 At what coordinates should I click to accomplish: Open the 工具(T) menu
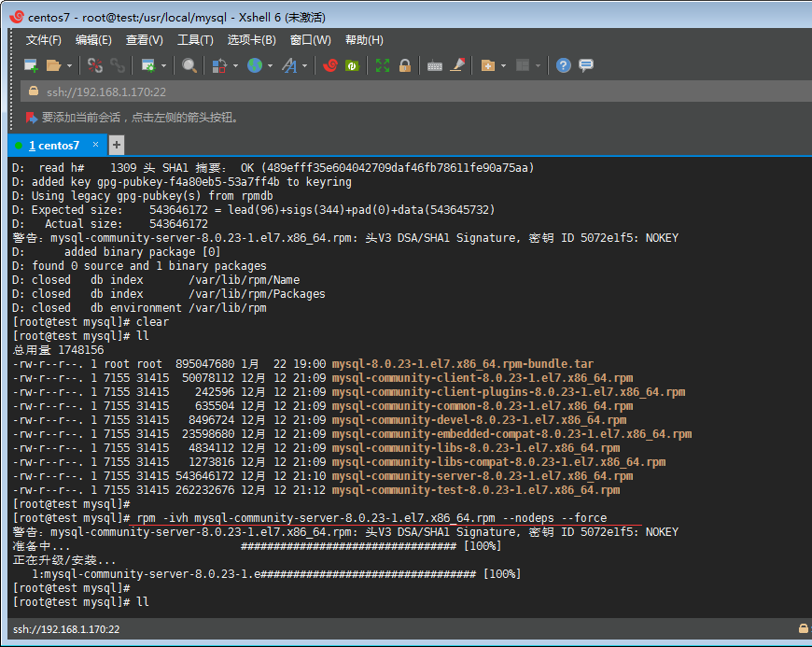pos(195,40)
